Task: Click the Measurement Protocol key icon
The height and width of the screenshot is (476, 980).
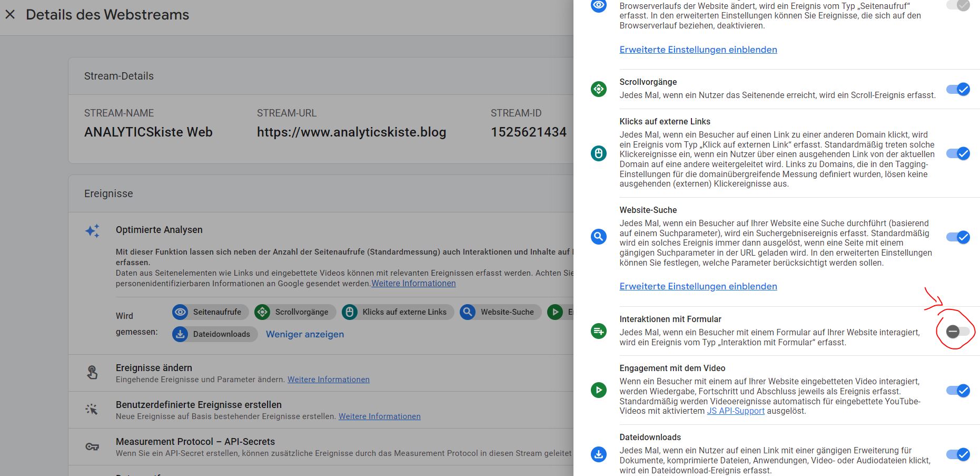Action: click(x=92, y=446)
